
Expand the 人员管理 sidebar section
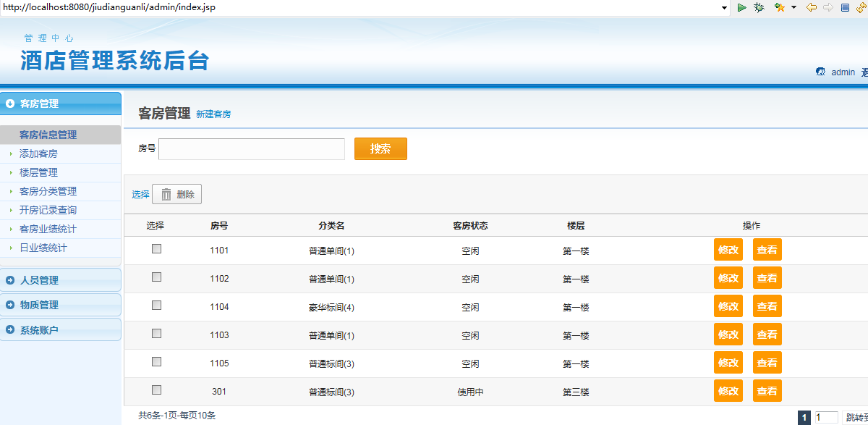pyautogui.click(x=60, y=280)
